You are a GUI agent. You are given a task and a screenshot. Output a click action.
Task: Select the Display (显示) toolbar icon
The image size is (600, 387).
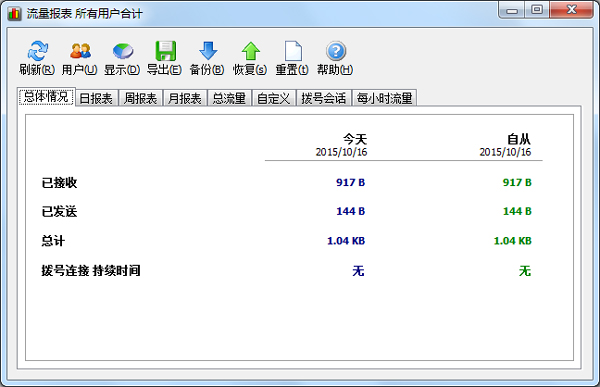tap(122, 51)
